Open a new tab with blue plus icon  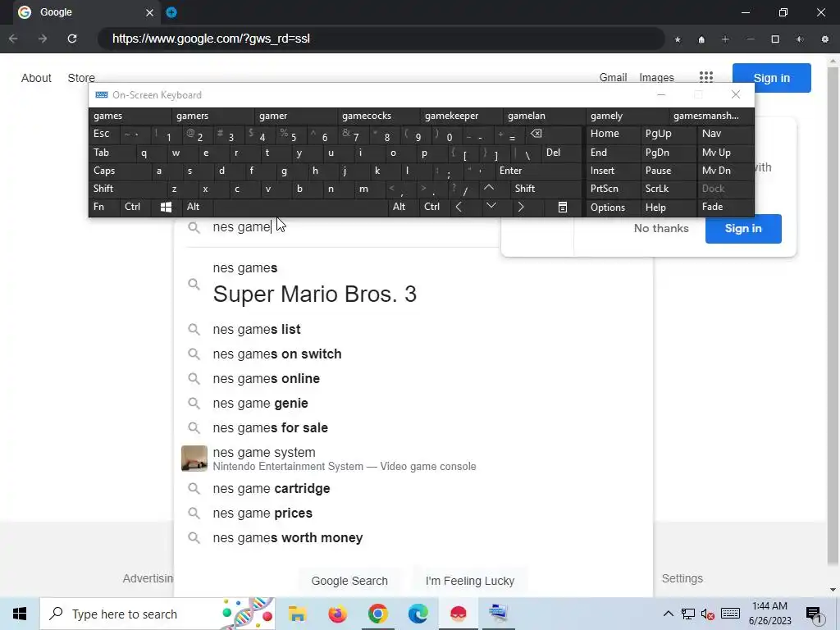171,12
